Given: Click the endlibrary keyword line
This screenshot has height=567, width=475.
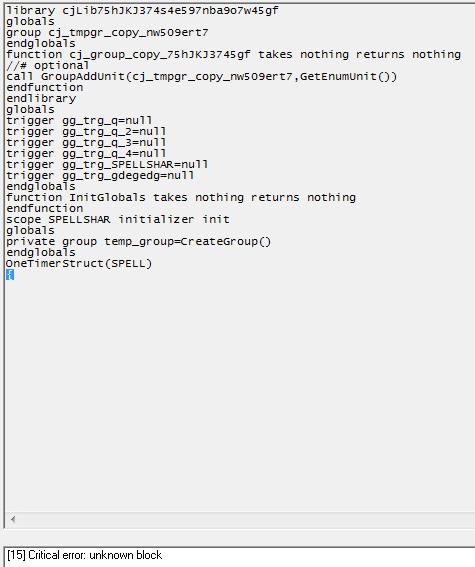Looking at the screenshot, I should coord(41,98).
